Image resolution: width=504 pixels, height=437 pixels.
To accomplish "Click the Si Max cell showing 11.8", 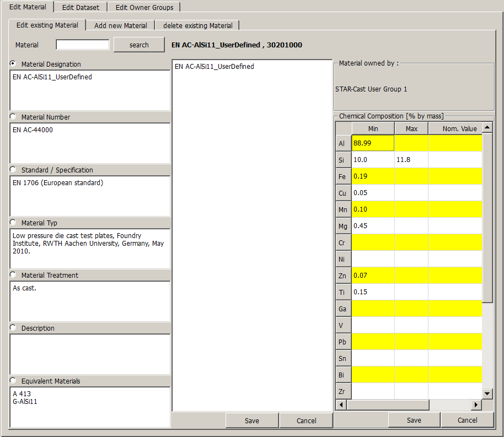I will pyautogui.click(x=411, y=160).
